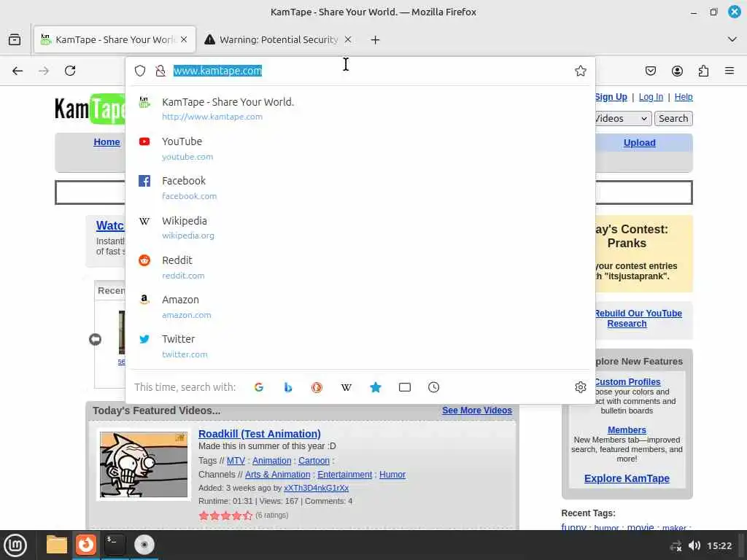
Task: Open the MTV tag link
Action: 236,461
